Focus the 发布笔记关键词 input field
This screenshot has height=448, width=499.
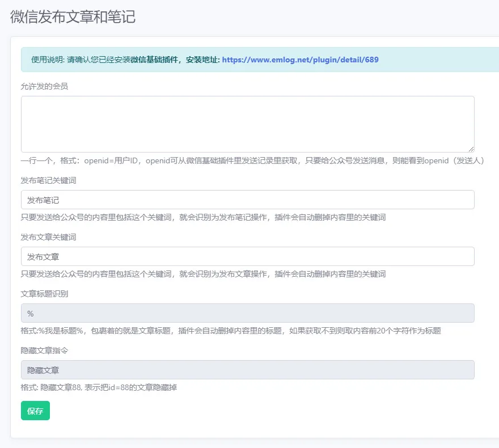coord(248,200)
